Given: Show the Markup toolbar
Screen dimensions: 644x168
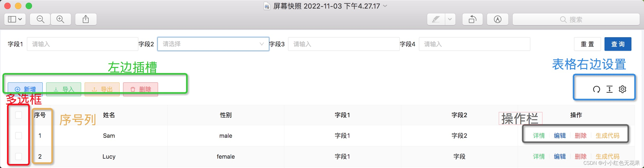Looking at the screenshot, I should click(498, 19).
